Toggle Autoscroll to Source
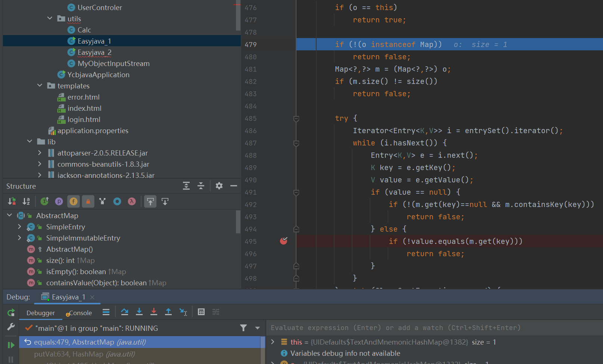The width and height of the screenshot is (603, 364). (150, 201)
